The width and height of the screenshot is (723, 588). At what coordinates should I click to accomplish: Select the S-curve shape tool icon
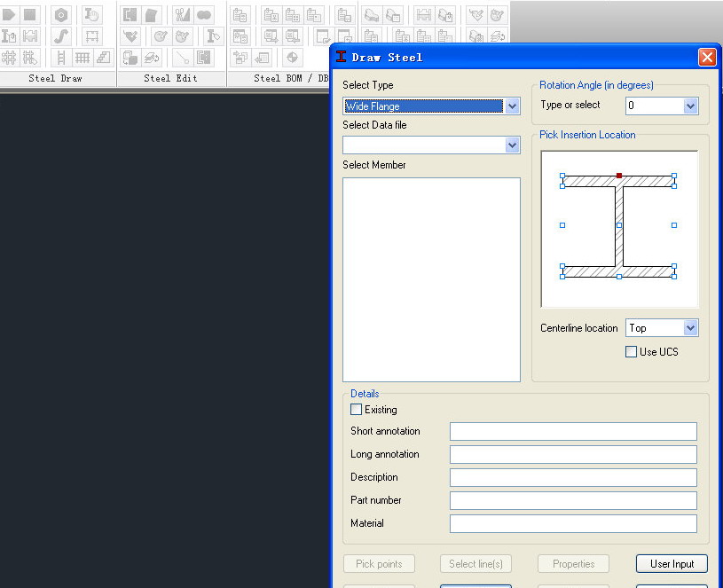61,36
